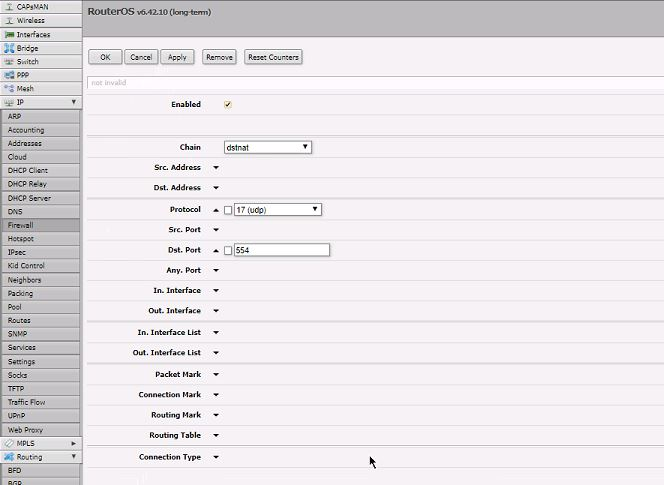Open Interfaces via its sidebar icon
664x485 pixels.
(x=9, y=34)
